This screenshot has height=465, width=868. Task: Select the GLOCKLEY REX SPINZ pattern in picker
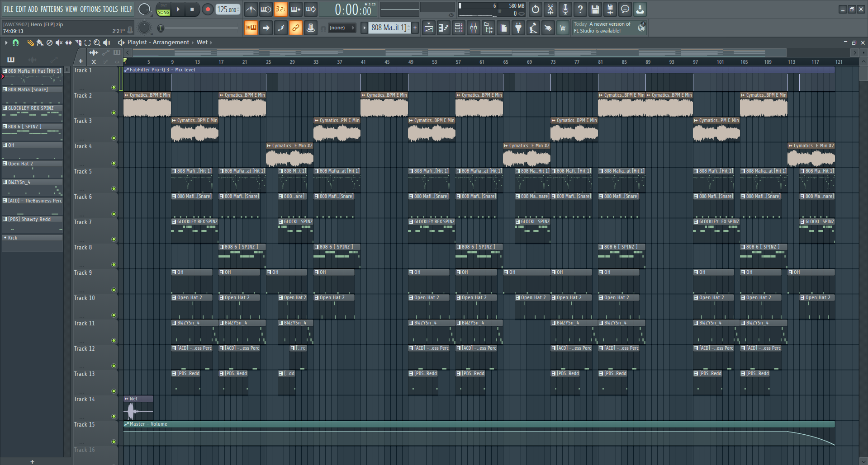[32, 108]
